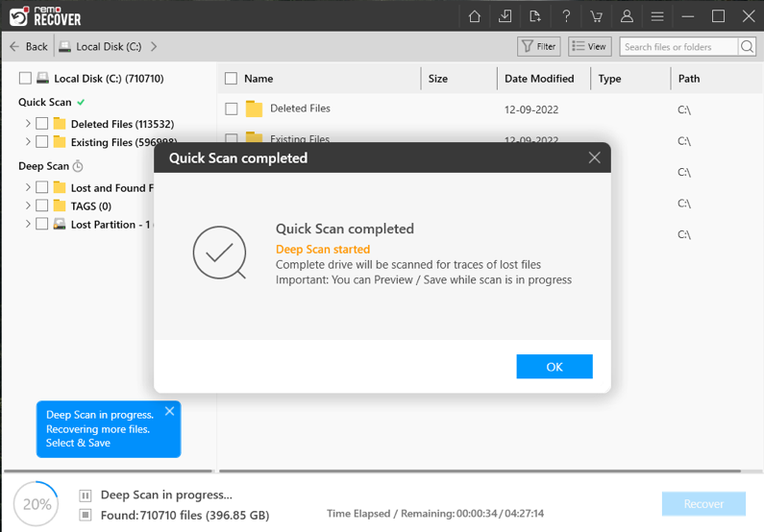Open the hamburger menu icon

[657, 16]
